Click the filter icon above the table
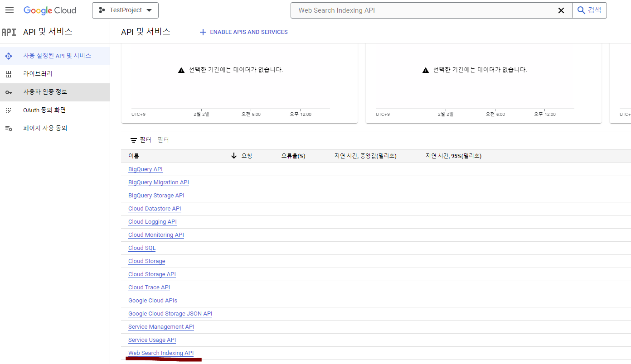 134,140
